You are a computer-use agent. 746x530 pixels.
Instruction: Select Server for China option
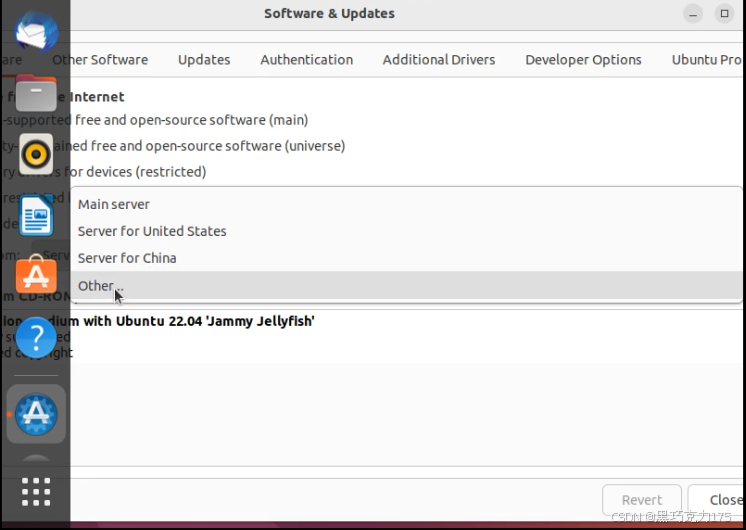(x=407, y=258)
